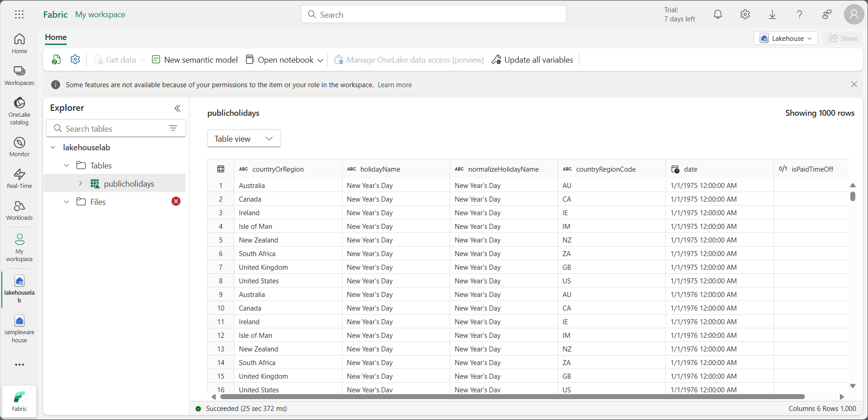Viewport: 868px width, 420px height.
Task: Open the Table view dropdown
Action: pyautogui.click(x=244, y=138)
